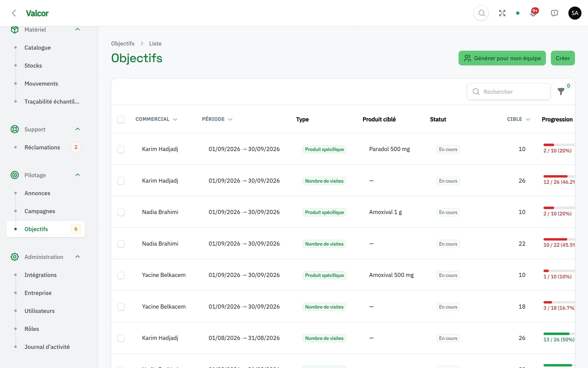Open the feedback message icon
The height and width of the screenshot is (368, 588).
(x=555, y=13)
